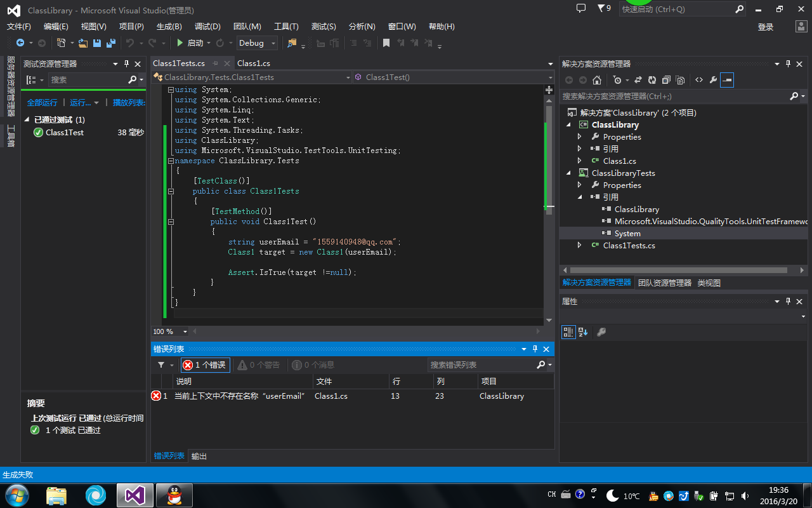Click the Pending Changes Filter clock icon

click(617, 80)
